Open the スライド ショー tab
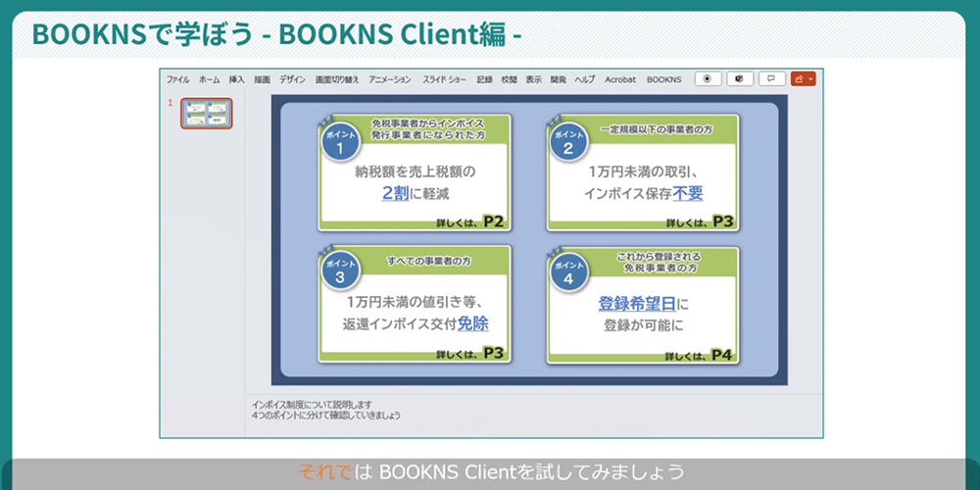 tap(444, 80)
